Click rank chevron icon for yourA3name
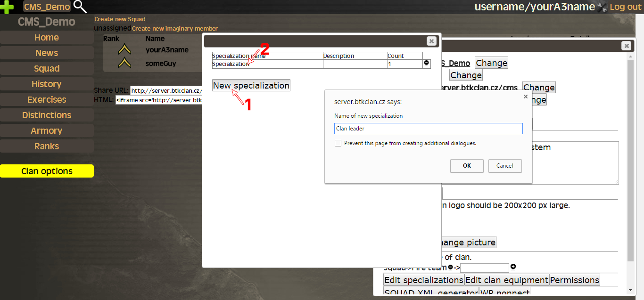The width and height of the screenshot is (644, 300). tap(124, 49)
